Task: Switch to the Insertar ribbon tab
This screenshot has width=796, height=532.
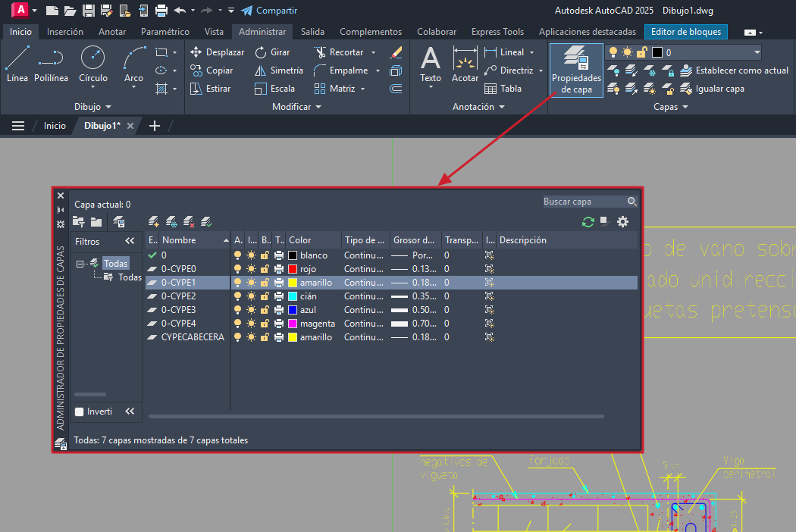Action: [65, 32]
